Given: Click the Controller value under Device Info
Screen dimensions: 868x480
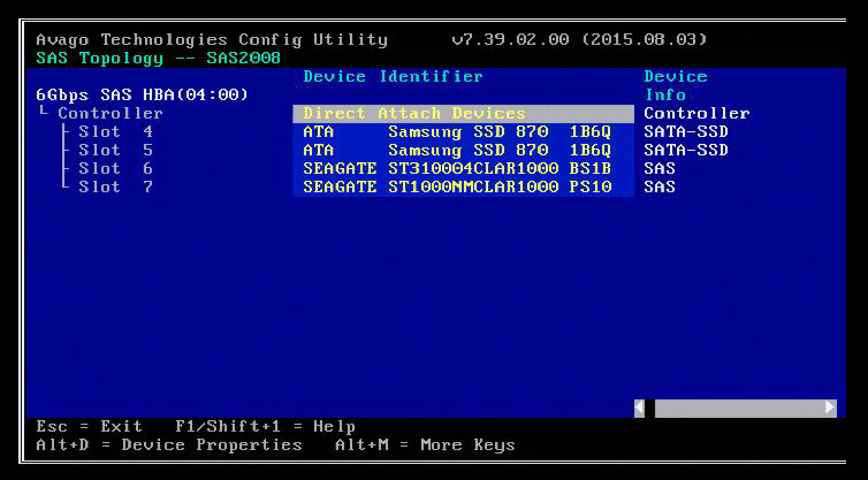Looking at the screenshot, I should [x=696, y=113].
